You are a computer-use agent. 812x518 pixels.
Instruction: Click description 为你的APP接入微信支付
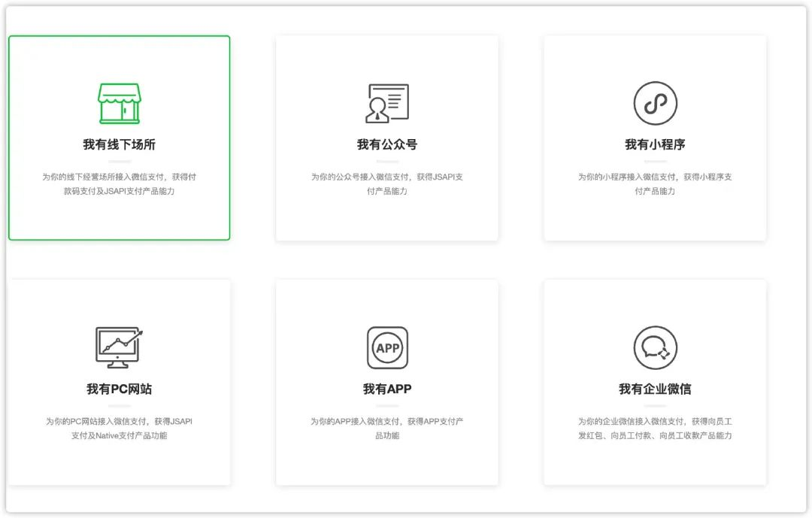[x=387, y=429]
